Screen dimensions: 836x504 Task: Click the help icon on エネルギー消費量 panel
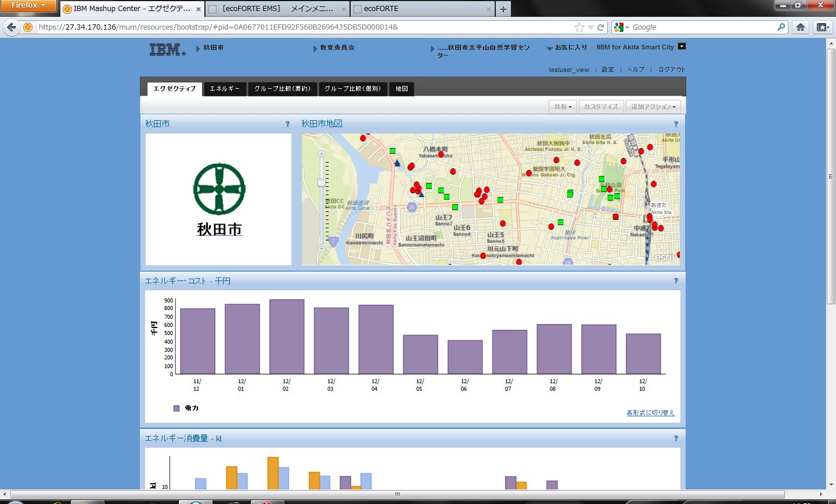[676, 438]
